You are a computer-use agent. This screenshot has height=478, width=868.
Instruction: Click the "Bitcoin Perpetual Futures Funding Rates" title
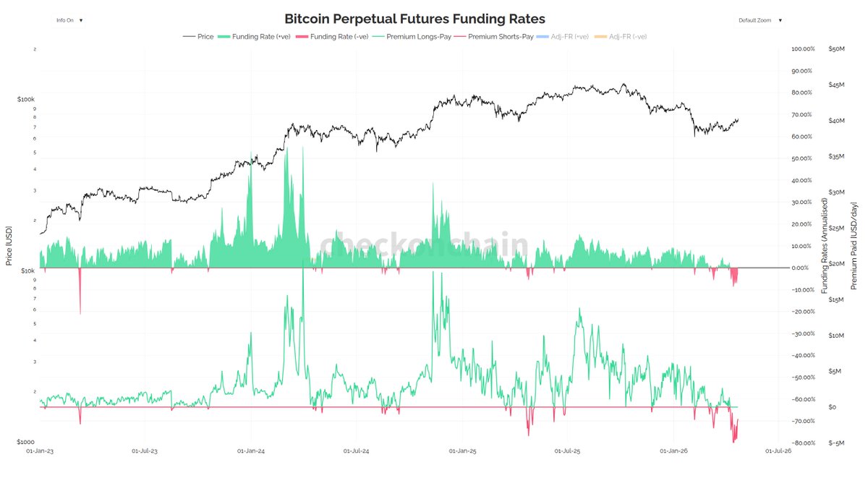[414, 19]
